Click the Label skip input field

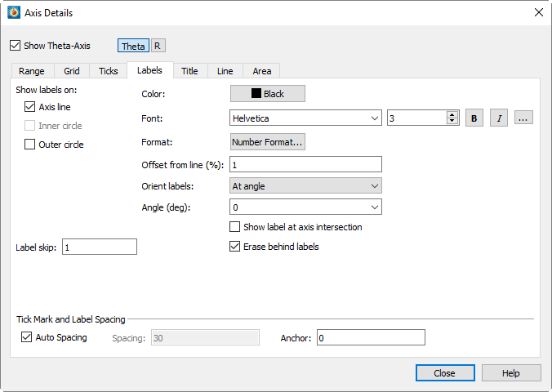coord(100,247)
